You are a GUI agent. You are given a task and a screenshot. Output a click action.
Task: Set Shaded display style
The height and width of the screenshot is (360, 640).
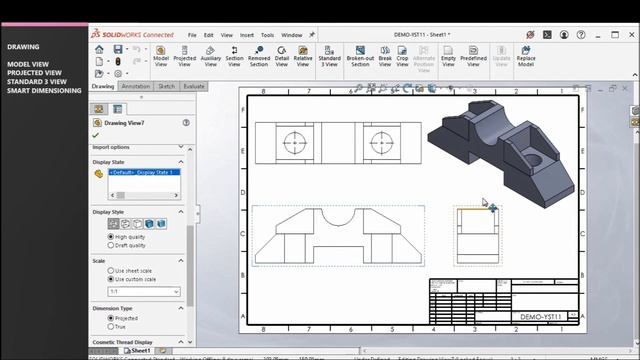tap(161, 224)
